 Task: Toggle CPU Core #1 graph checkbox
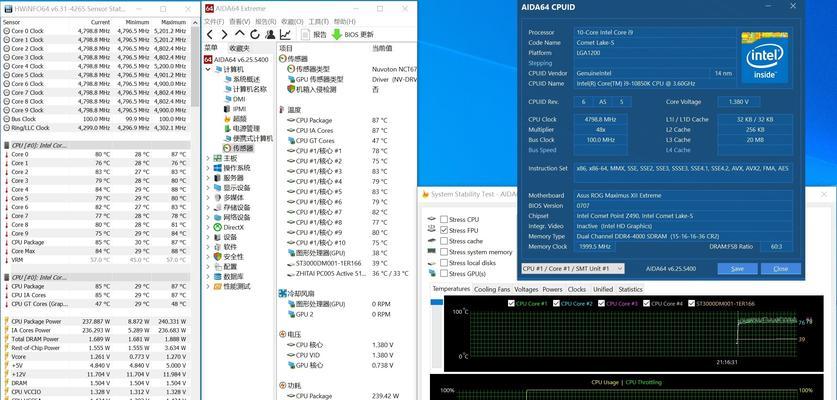[511, 303]
